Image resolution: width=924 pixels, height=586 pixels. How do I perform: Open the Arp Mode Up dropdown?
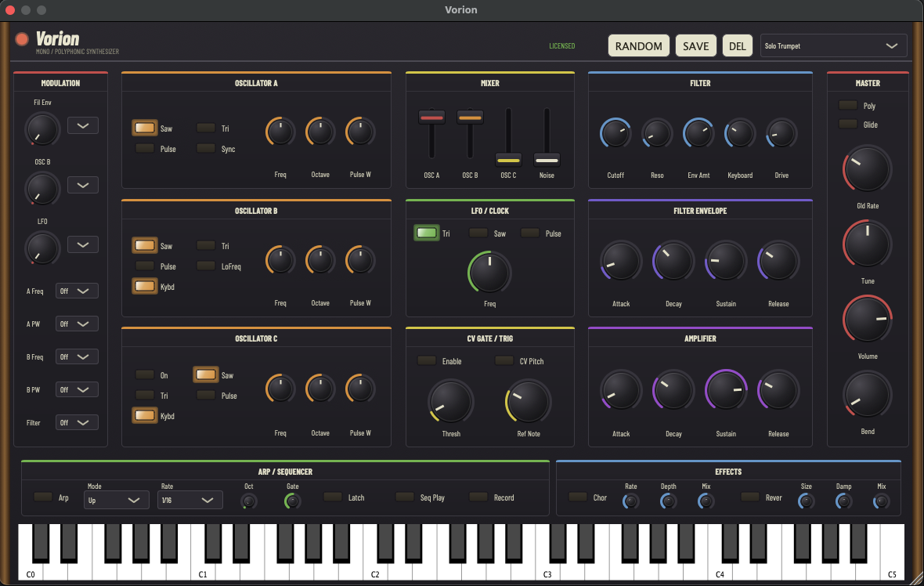click(116, 500)
